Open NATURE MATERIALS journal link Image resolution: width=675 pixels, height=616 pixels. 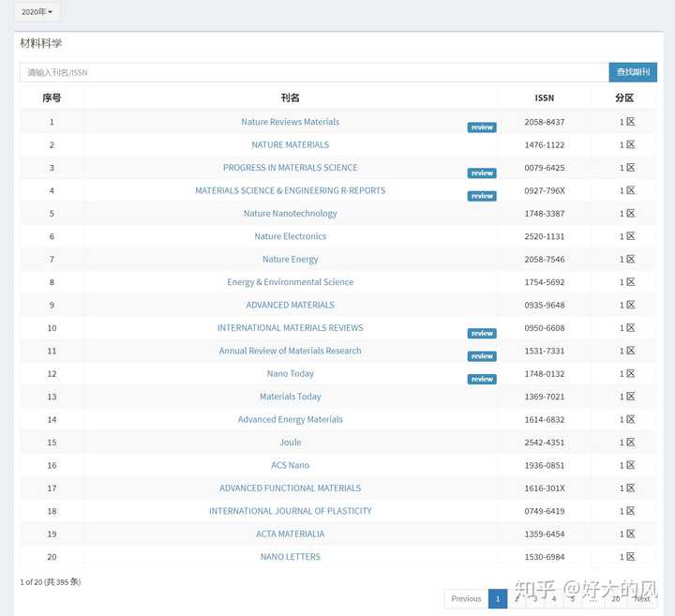click(x=290, y=144)
